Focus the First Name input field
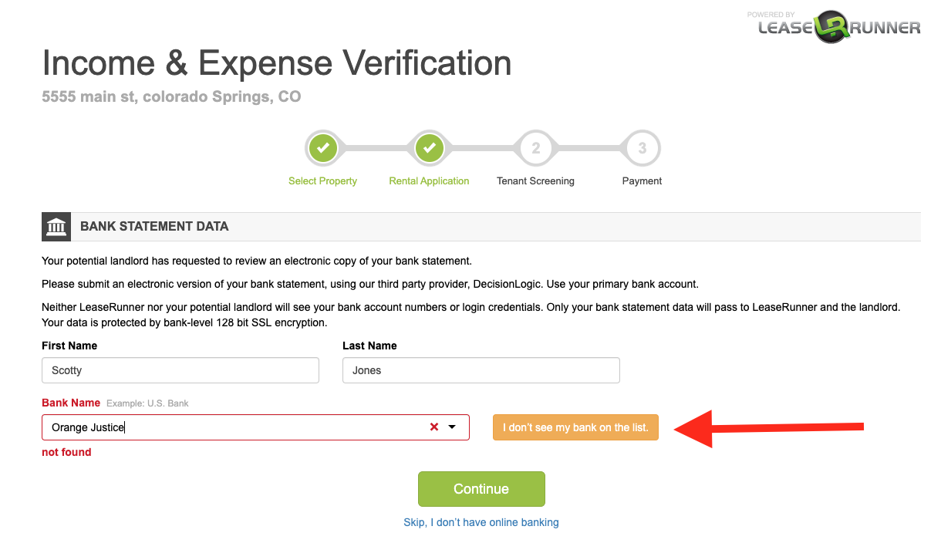941x560 pixels. (180, 370)
